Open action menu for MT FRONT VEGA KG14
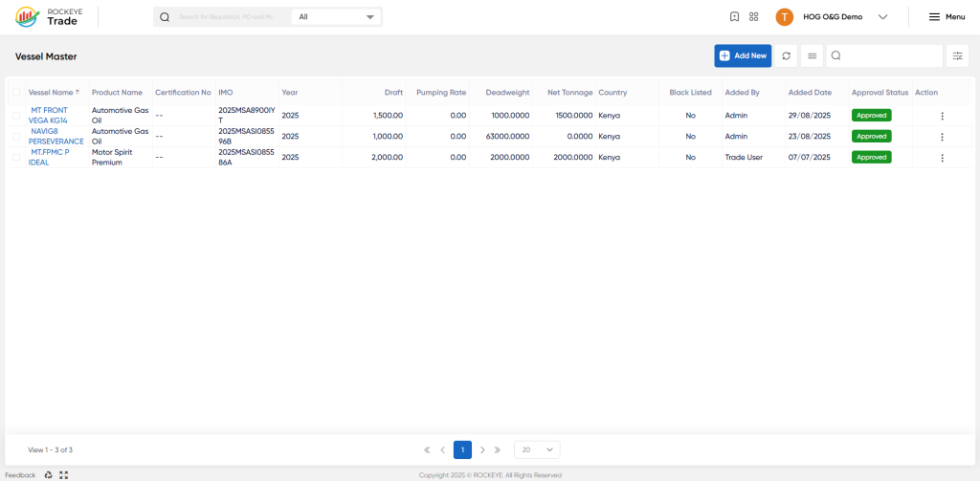Screen dimensions: 980x481 click(942, 116)
